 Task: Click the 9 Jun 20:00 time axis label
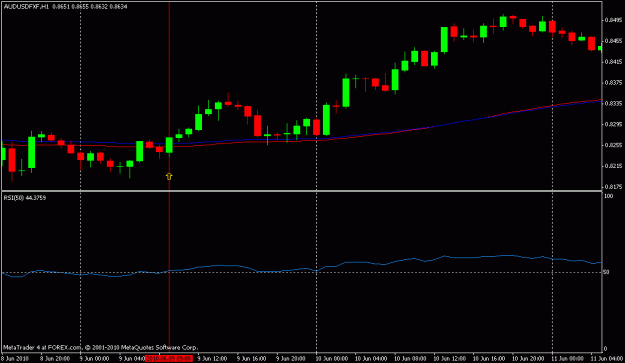[291, 359]
